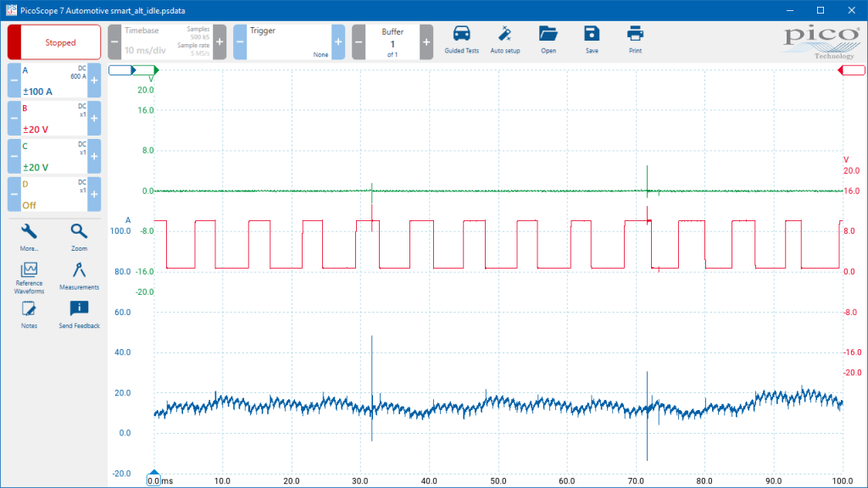This screenshot has height=488, width=868.
Task: Open a file with folder icon
Action: 548,40
